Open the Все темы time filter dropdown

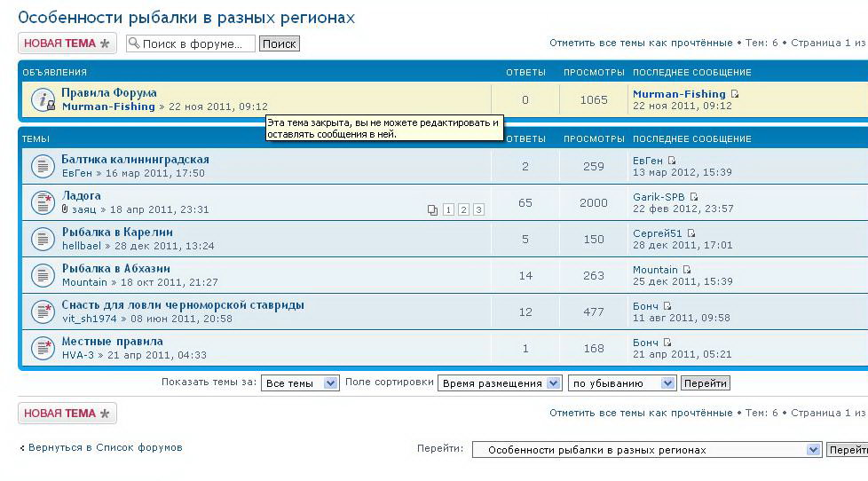pos(300,383)
